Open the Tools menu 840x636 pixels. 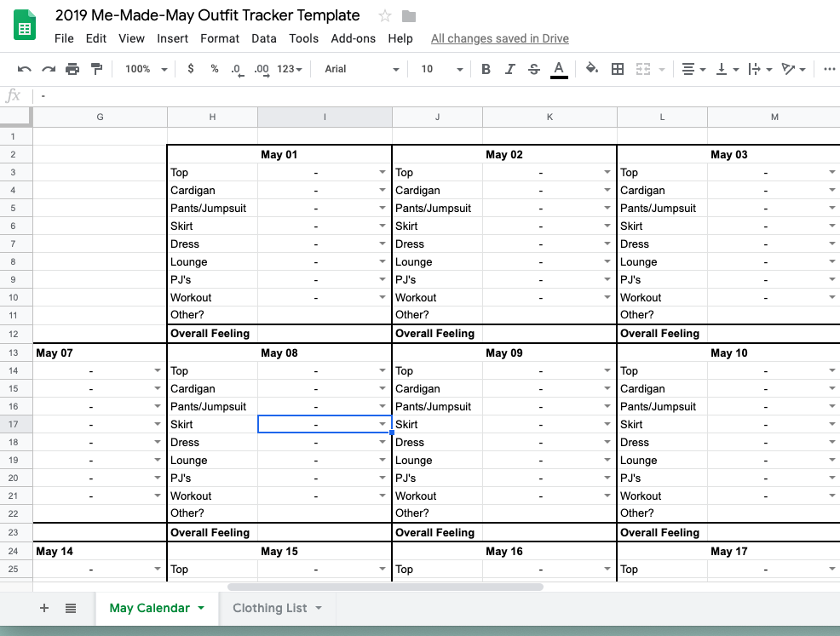pyautogui.click(x=304, y=38)
